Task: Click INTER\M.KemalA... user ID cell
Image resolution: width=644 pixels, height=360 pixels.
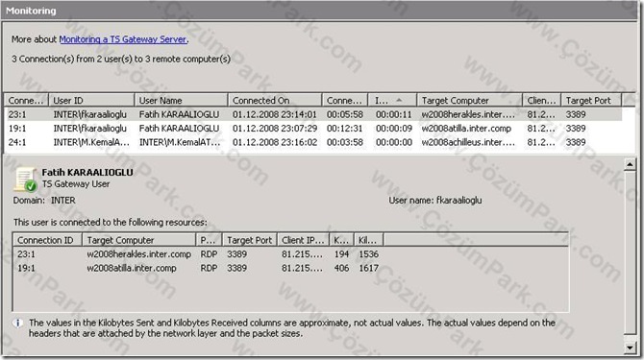Action: [91, 142]
